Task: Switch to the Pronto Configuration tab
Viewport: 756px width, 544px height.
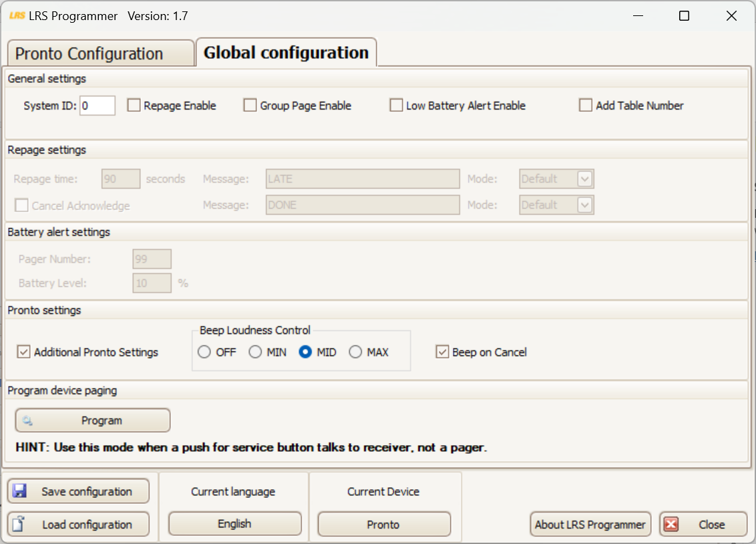Action: 100,53
